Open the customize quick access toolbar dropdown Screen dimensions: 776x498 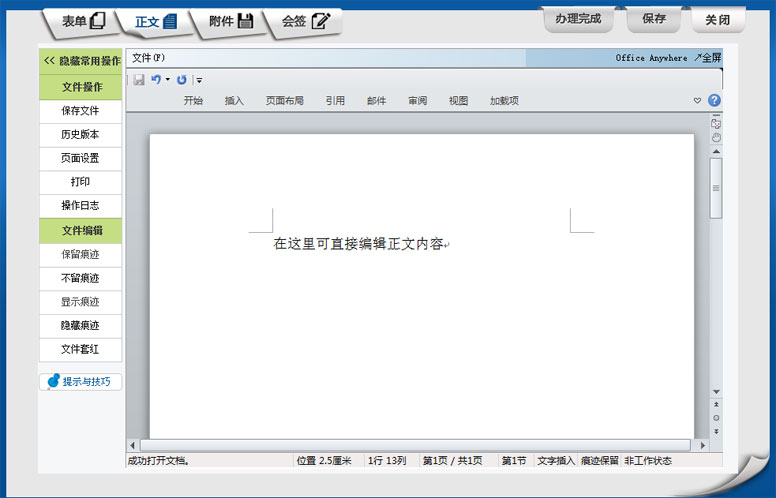199,80
